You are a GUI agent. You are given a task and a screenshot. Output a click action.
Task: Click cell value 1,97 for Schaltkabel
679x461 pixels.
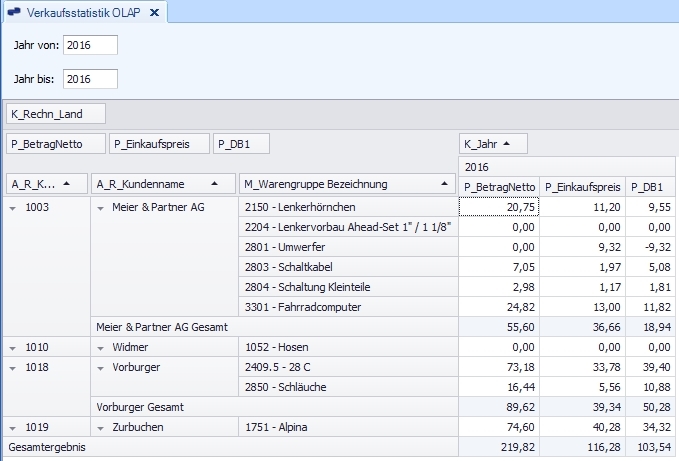click(x=582, y=267)
